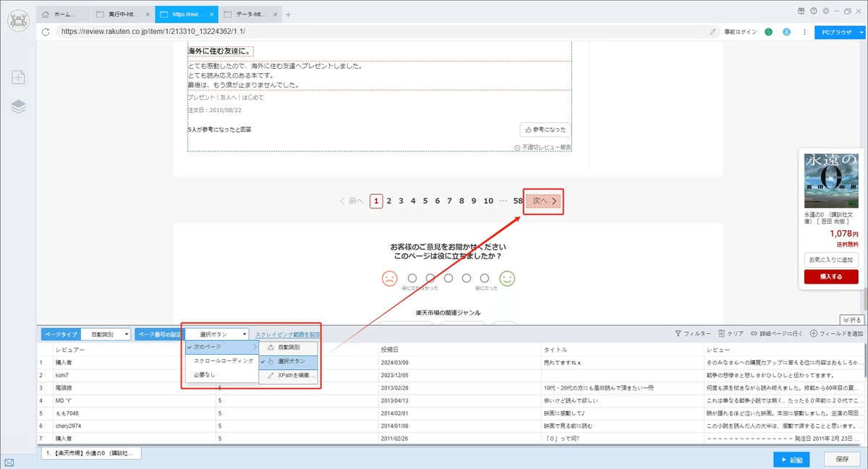Click the Octoparse logo icon
The height and width of the screenshot is (469, 868).
(18, 20)
